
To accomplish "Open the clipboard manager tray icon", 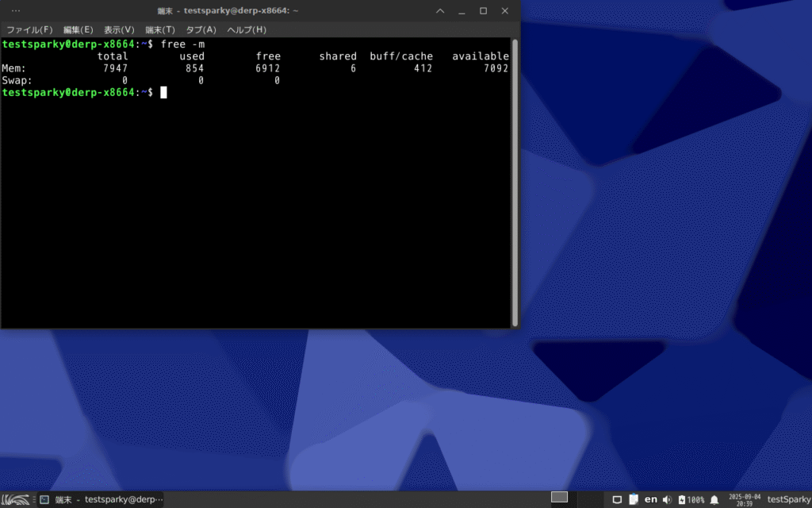I will tap(634, 499).
